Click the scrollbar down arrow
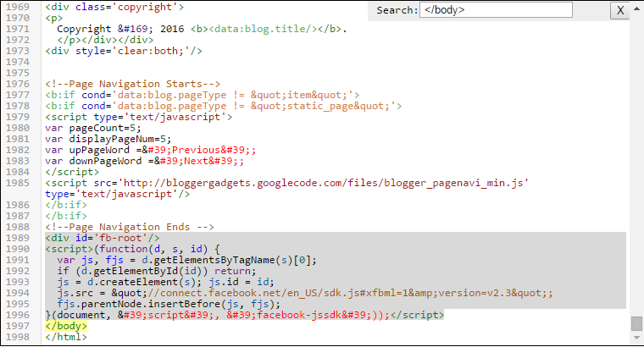Viewport: 644px width, 347px height. (636, 338)
